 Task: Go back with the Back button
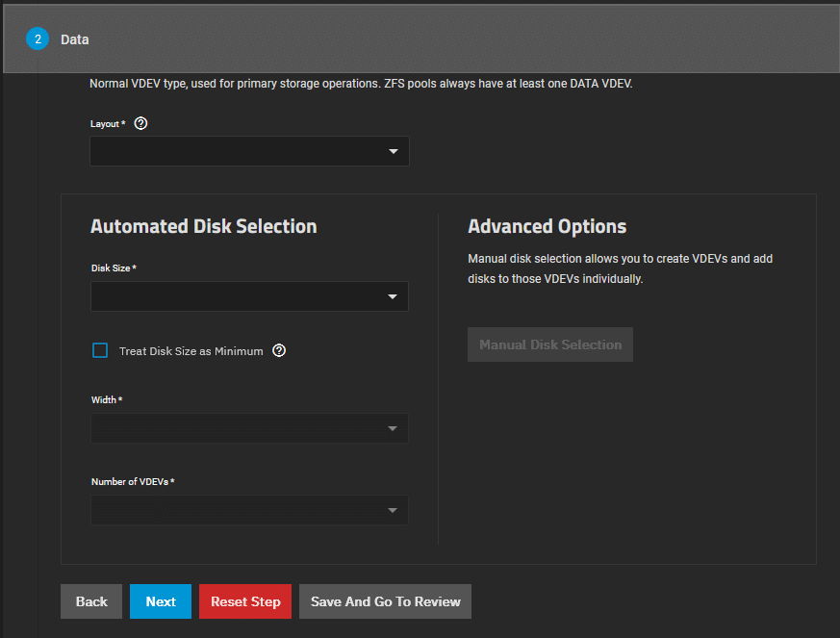91,601
